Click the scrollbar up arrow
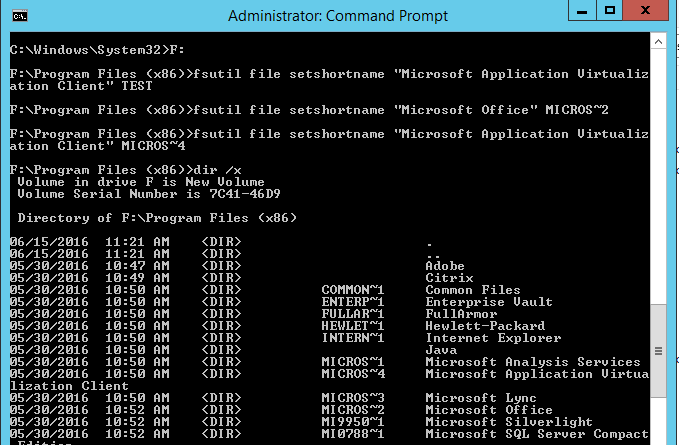 click(x=660, y=43)
